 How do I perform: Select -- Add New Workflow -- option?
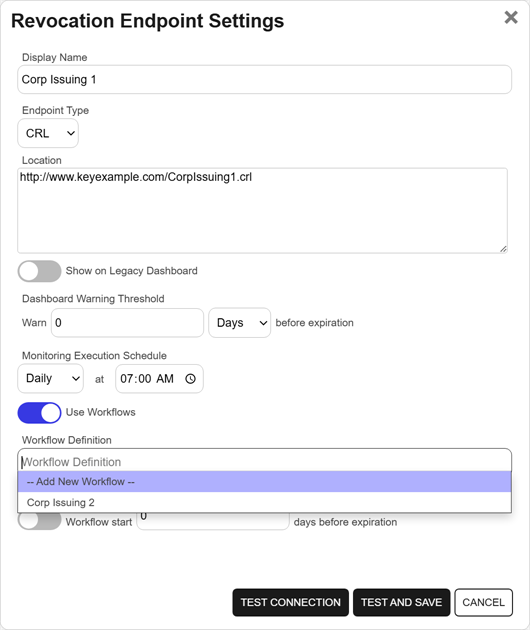click(x=264, y=481)
